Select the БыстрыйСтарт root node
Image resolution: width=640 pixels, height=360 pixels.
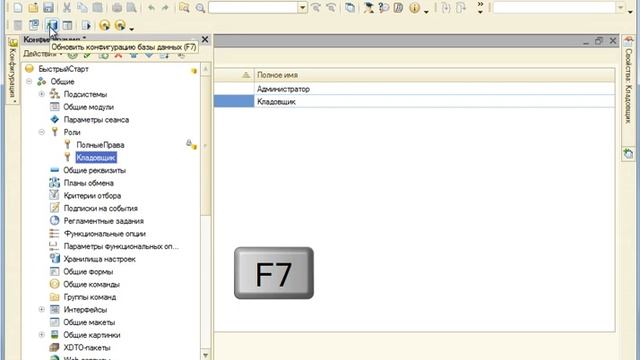(x=63, y=69)
